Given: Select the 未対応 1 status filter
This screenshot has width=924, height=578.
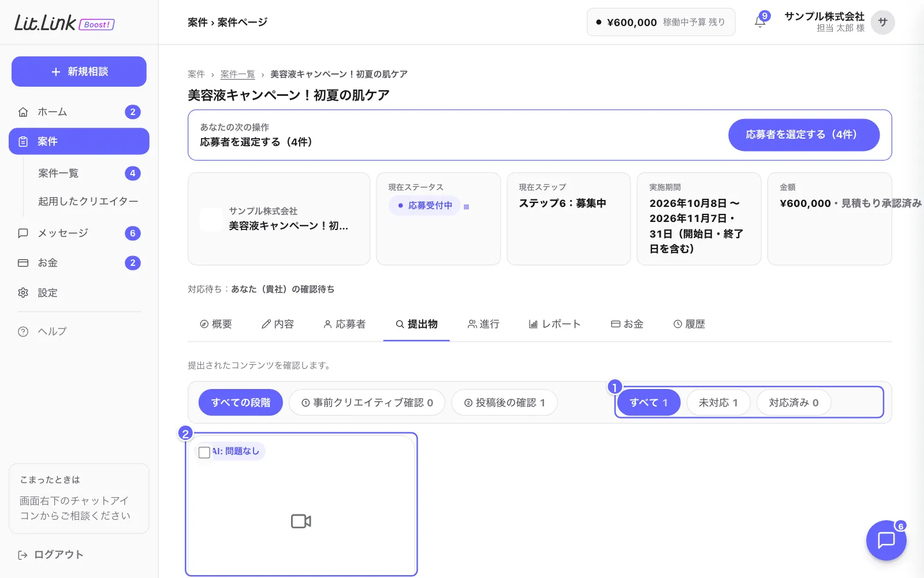Looking at the screenshot, I should tap(718, 402).
